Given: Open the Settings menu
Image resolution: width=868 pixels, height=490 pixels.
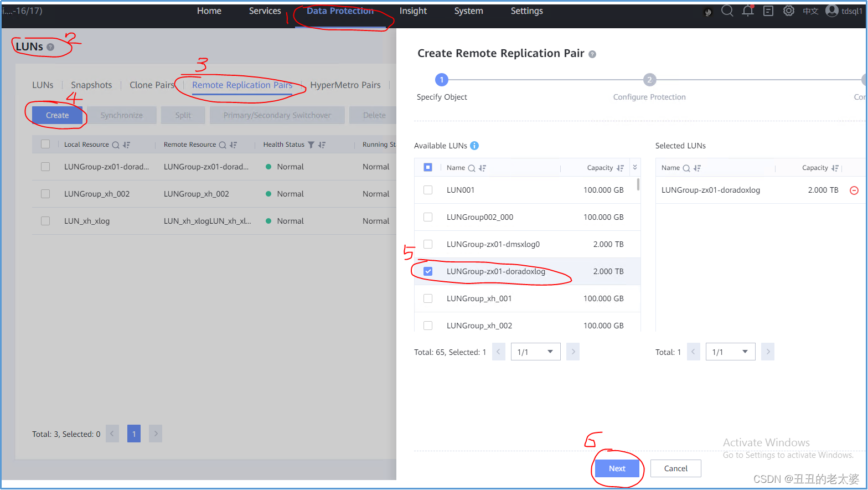Looking at the screenshot, I should click(x=526, y=11).
